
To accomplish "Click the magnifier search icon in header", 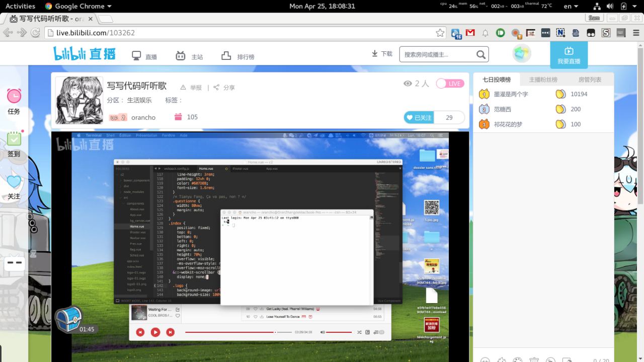I will [x=481, y=55].
